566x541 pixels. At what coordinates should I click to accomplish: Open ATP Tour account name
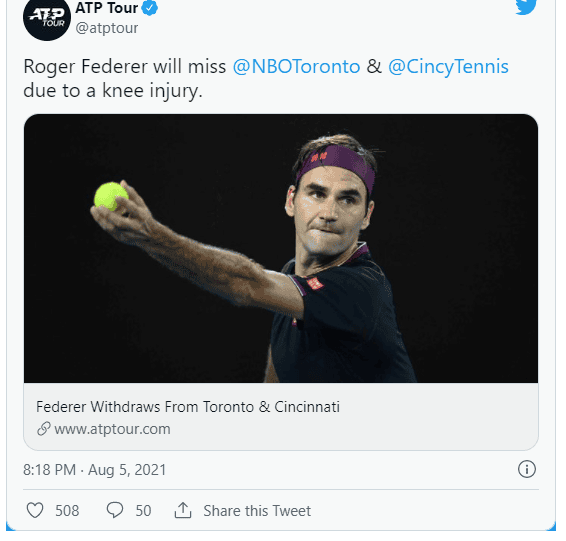106,8
